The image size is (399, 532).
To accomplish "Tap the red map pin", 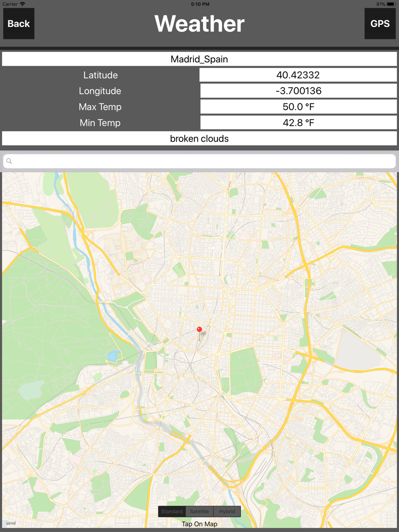I will (x=199, y=333).
